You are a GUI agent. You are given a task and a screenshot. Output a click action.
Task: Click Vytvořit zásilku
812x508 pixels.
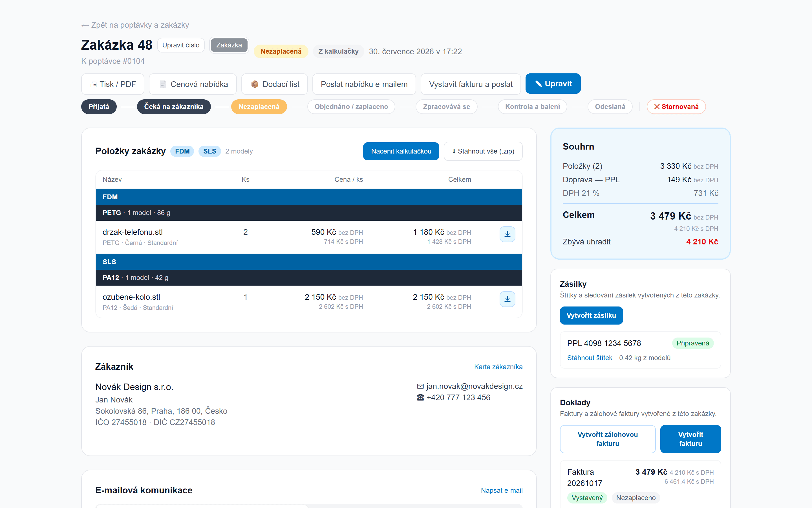[x=591, y=316]
